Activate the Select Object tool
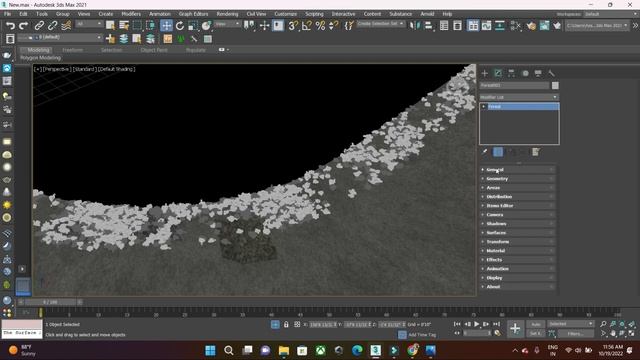The image size is (640, 360). pyautogui.click(x=110, y=26)
